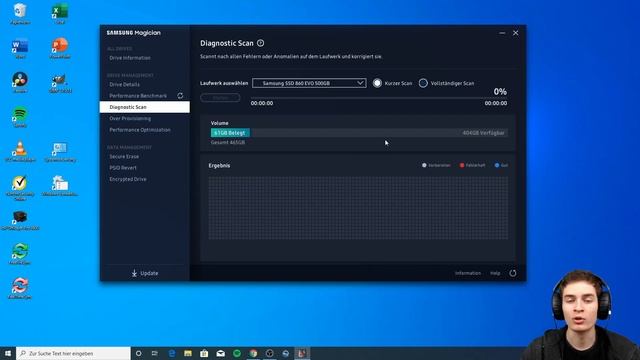The image size is (640, 360).
Task: Open the Laufwerk auswählen drive dropdown
Action: [x=309, y=83]
